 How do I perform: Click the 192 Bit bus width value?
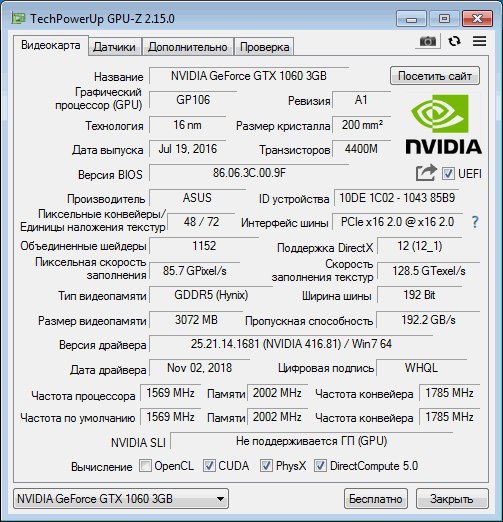click(x=420, y=295)
